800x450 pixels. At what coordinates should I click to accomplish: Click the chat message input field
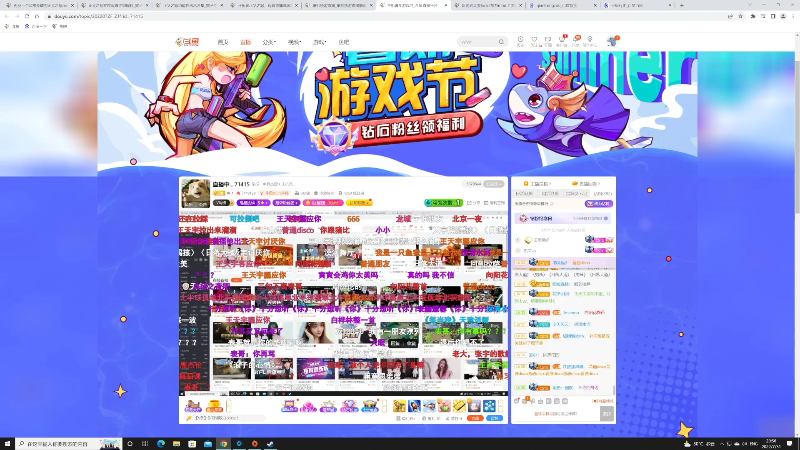[556, 414]
